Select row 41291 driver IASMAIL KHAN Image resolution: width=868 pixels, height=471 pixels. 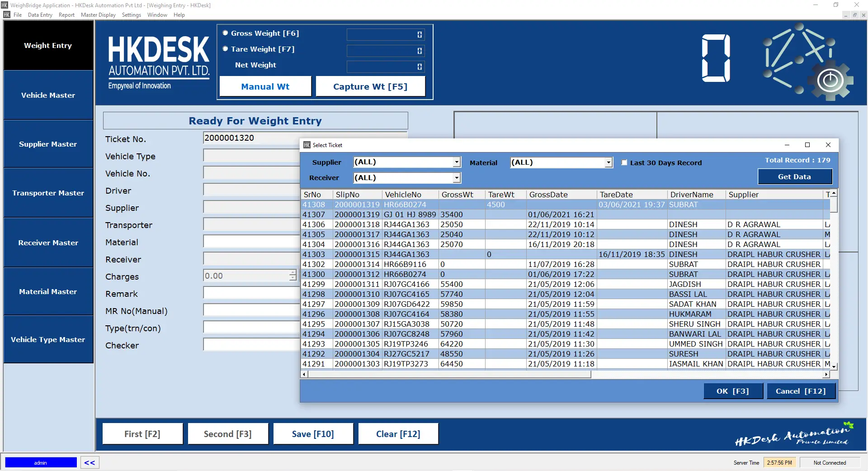click(x=566, y=364)
